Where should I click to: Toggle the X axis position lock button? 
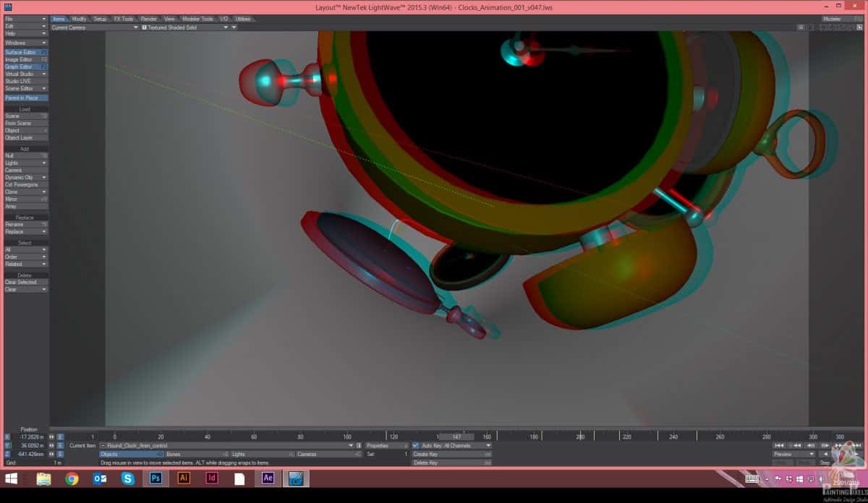[8, 437]
